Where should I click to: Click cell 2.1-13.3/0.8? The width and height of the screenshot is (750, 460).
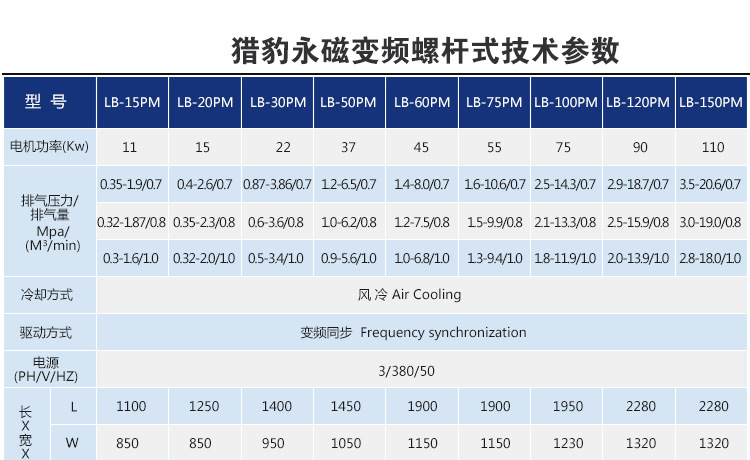(x=565, y=222)
